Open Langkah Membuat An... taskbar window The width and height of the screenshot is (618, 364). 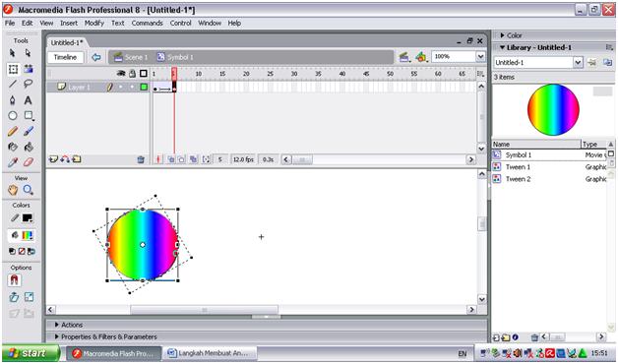click(210, 353)
